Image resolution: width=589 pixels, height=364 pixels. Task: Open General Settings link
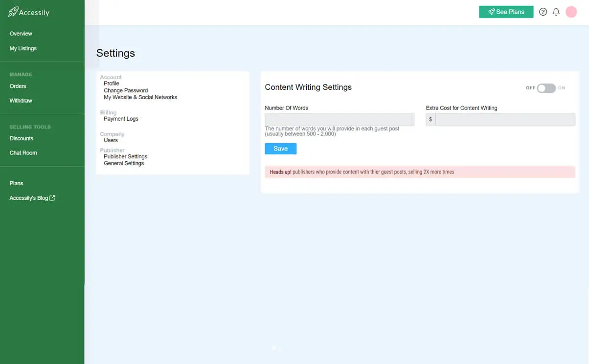pos(124,163)
